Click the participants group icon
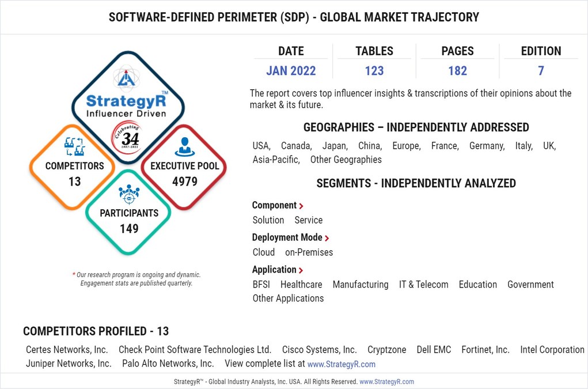Image resolution: width=588 pixels, height=389 pixels. pos(129,194)
